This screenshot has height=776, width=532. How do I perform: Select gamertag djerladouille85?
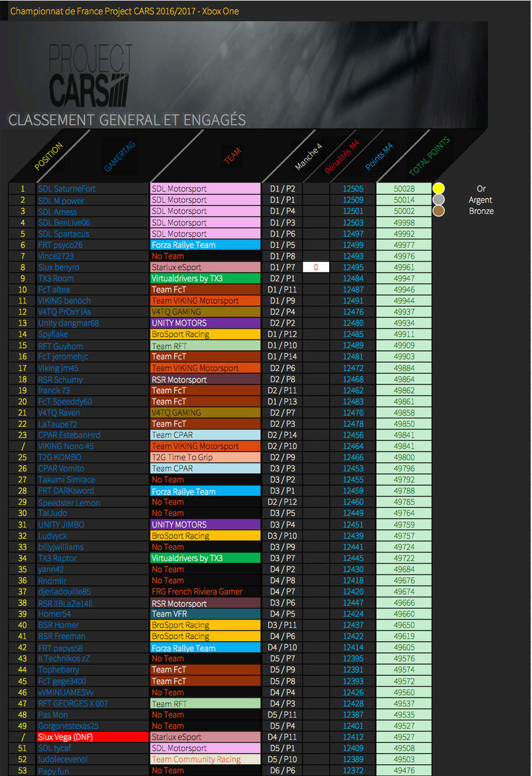point(65,592)
